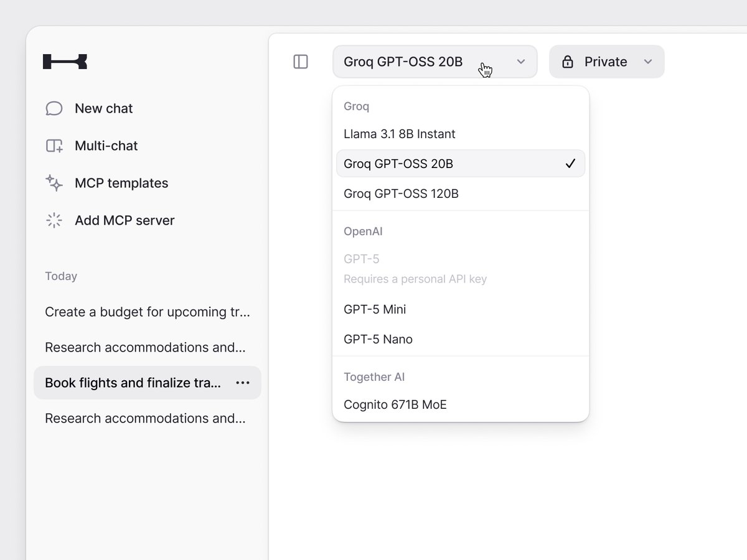Open chat 'Create a budget for upcoming tr...'
747x560 pixels.
[x=148, y=312]
